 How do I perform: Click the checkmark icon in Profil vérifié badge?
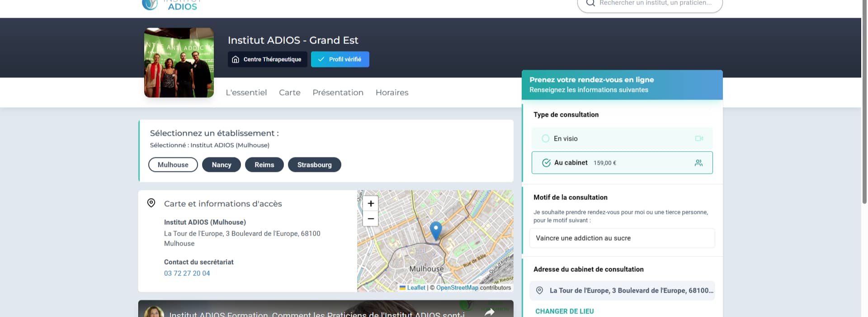[321, 59]
